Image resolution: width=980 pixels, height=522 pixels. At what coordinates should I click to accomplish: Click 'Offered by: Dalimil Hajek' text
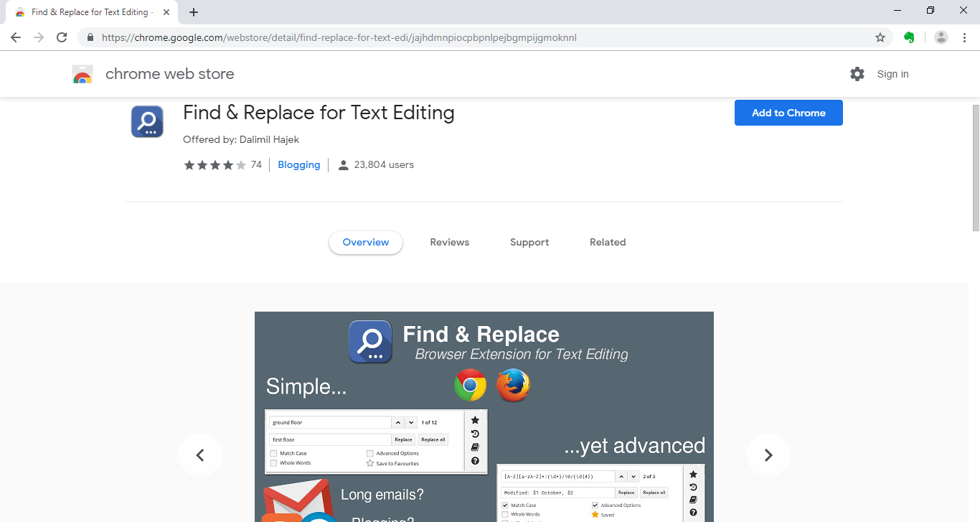pyautogui.click(x=241, y=140)
